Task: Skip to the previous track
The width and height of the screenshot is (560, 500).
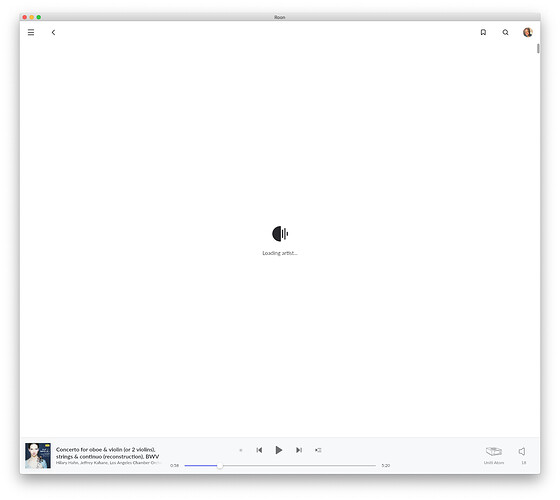Action: pos(259,450)
